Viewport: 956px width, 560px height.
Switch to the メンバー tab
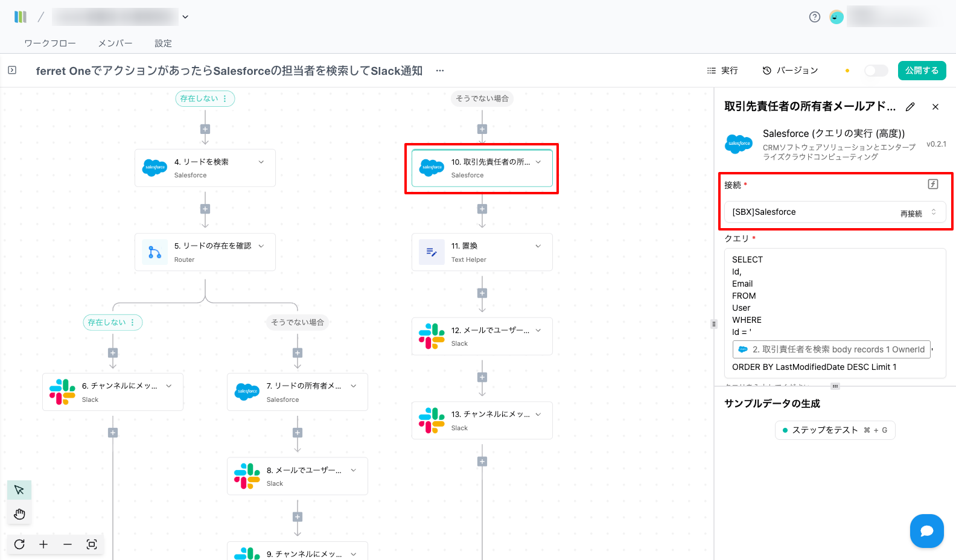(115, 43)
